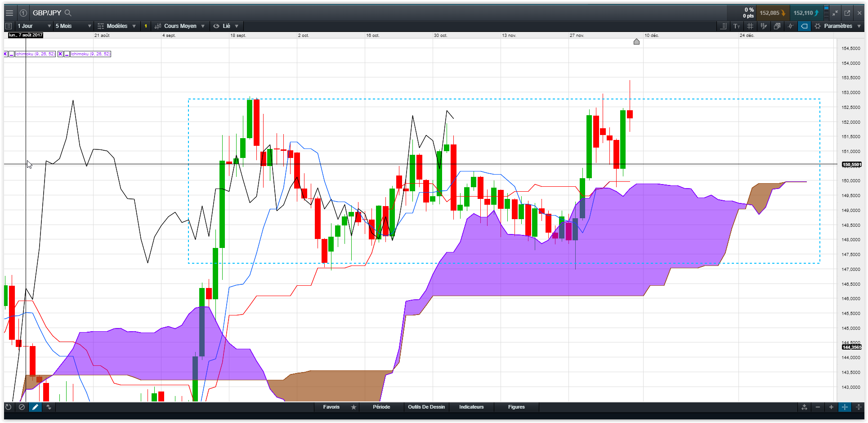Remove the second Ichimoku indicator
Image resolution: width=868 pixels, height=423 pixels.
click(61, 54)
